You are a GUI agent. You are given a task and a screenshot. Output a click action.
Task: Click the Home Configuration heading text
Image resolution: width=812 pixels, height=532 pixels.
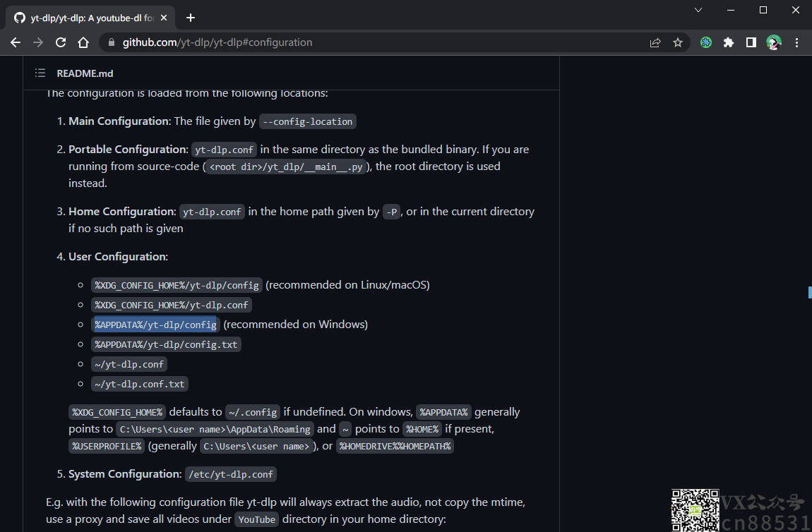[123, 212]
